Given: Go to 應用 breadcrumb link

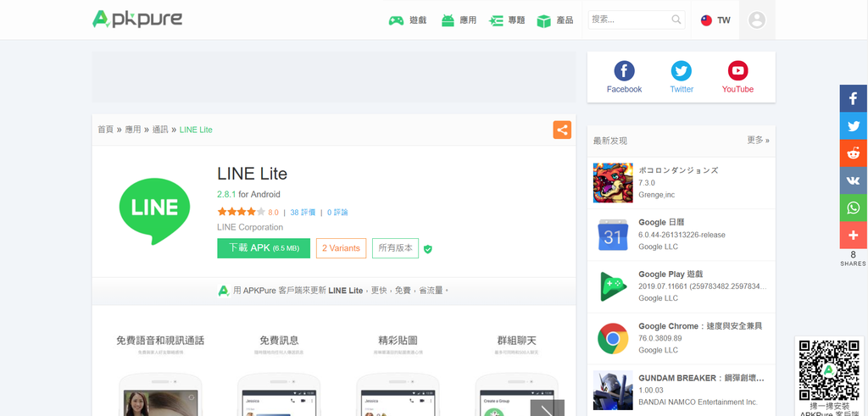Looking at the screenshot, I should click(133, 130).
